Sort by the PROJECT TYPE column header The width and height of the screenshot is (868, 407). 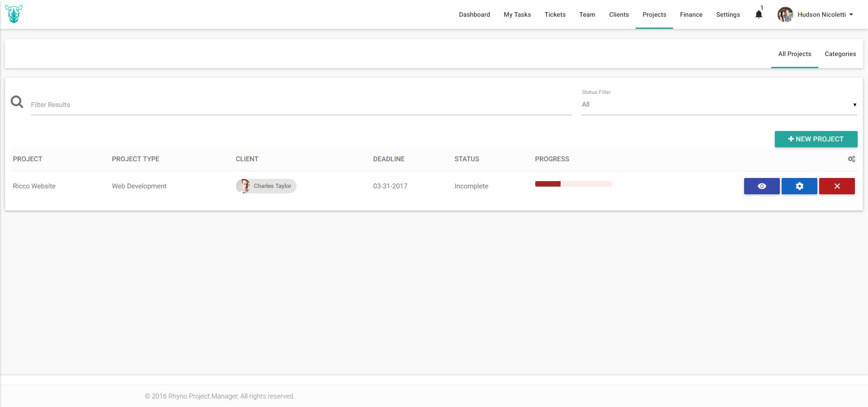click(136, 159)
